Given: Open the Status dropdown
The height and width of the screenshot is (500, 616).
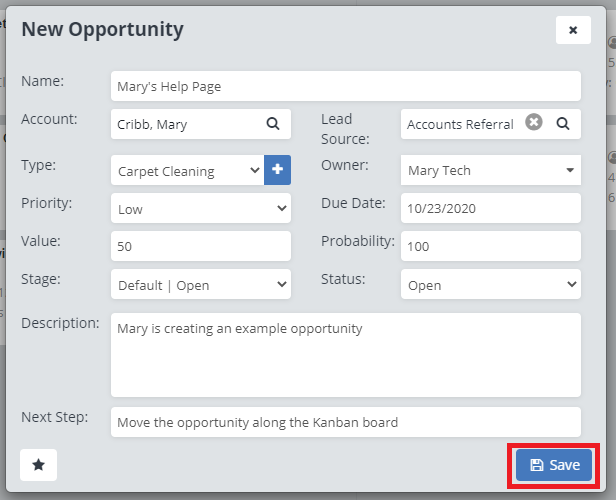Looking at the screenshot, I should coord(490,284).
